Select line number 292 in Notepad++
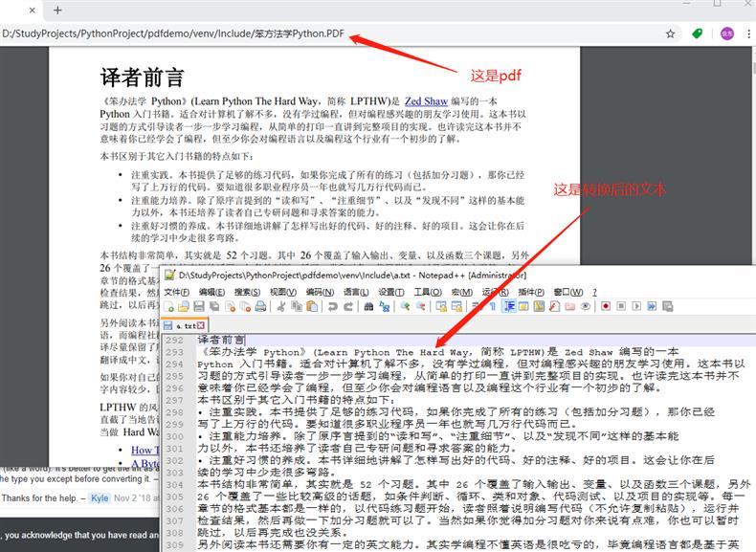This screenshot has width=756, height=552. point(174,341)
